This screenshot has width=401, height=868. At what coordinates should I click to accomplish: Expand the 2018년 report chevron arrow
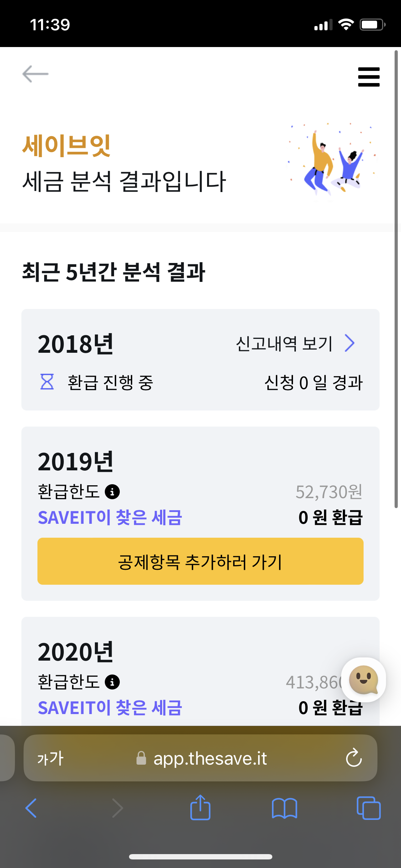click(350, 343)
